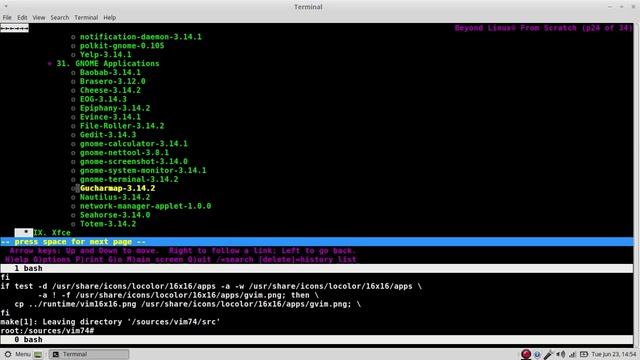Click the gnome-system-monitor-3.14.1 entry
The image size is (640, 360).
pyautogui.click(x=143, y=171)
